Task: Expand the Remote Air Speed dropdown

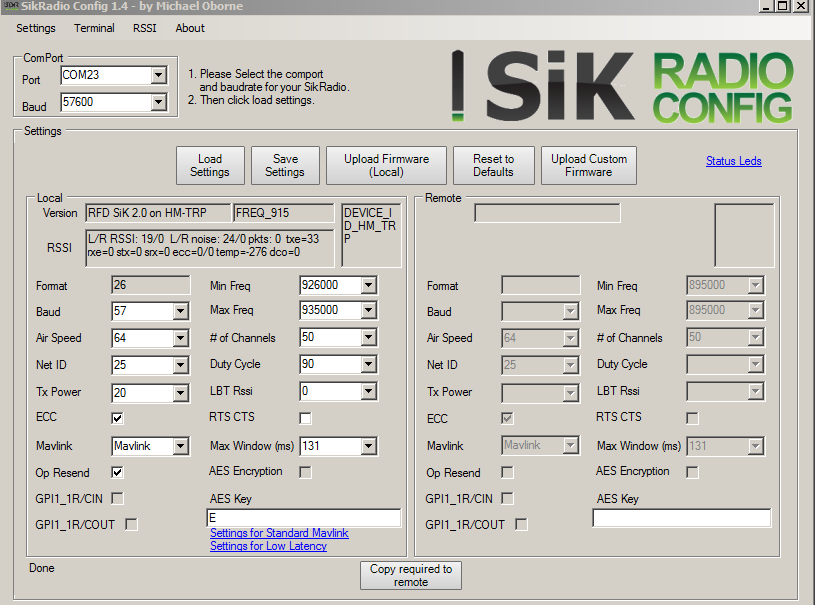Action: 570,338
